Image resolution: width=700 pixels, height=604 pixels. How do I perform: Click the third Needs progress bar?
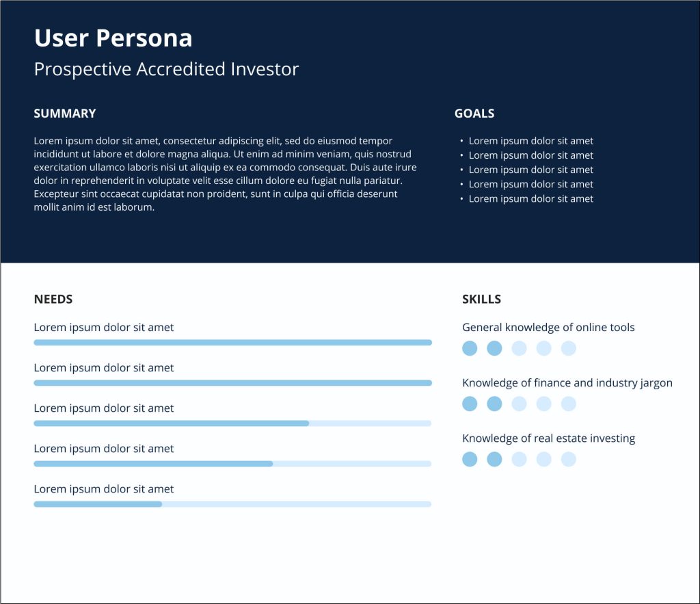232,423
